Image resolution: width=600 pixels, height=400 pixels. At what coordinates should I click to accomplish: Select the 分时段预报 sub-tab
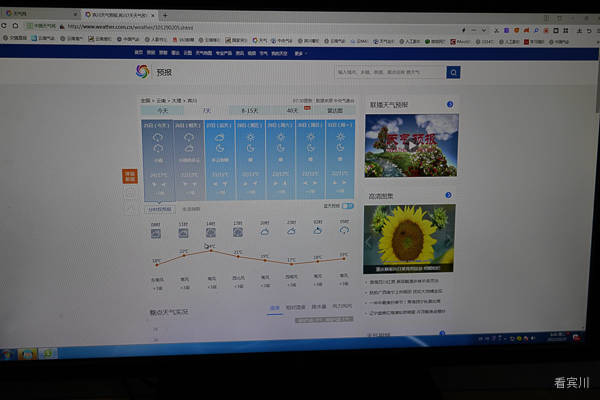(x=160, y=209)
